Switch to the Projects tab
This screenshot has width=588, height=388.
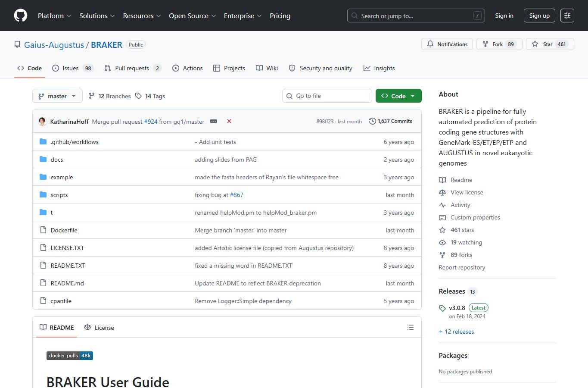[x=229, y=68]
